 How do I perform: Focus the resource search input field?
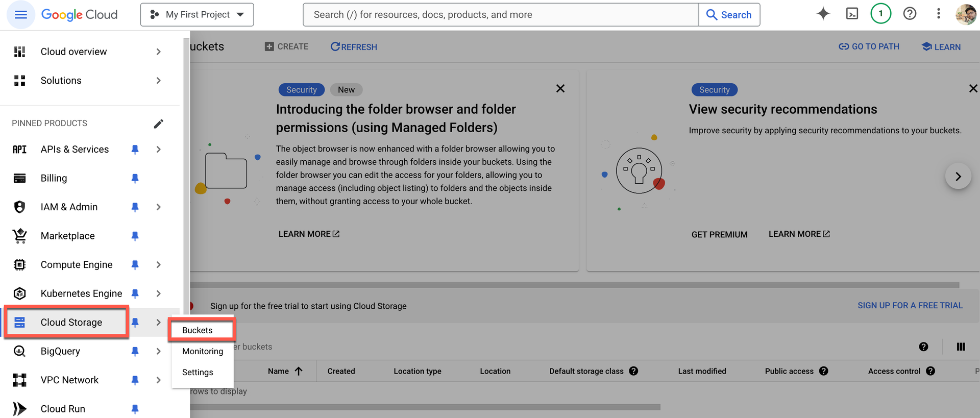tap(500, 15)
